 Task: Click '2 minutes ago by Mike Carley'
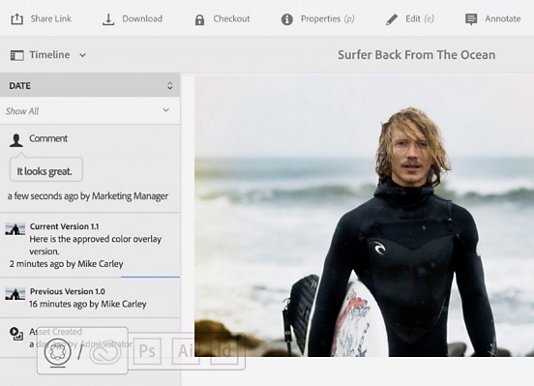click(66, 264)
